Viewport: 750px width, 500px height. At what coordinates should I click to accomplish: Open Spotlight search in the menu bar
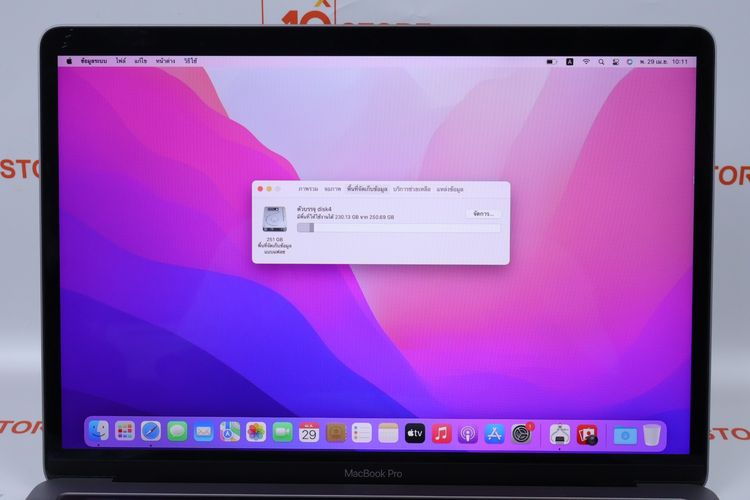[601, 62]
